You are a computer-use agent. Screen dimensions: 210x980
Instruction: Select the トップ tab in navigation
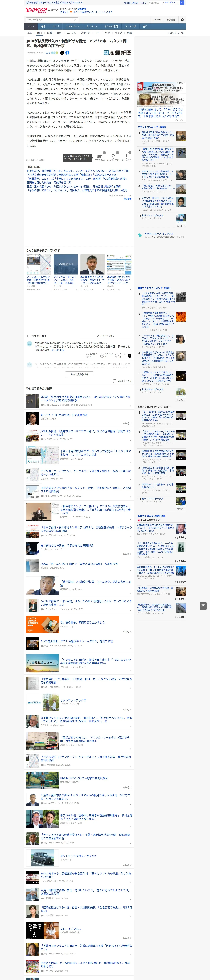point(31,27)
